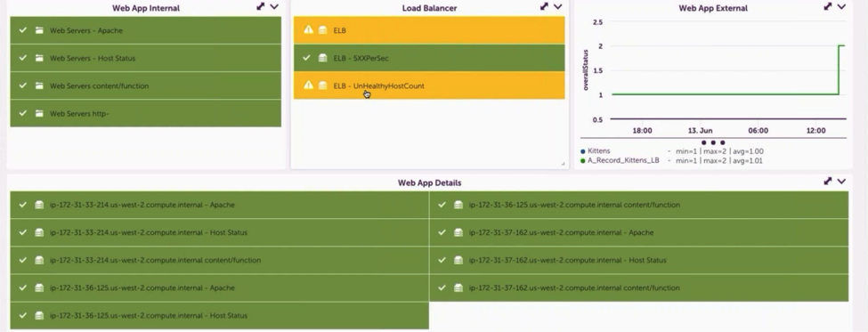Click the checkmark icon on Web Servers http-
Viewport: 868px width, 332px height.
click(22, 113)
